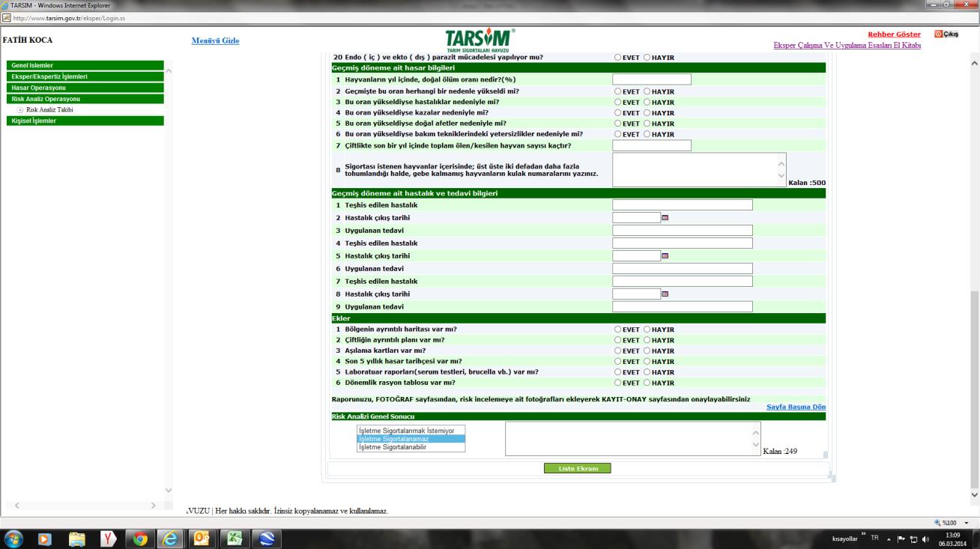Screen dimensions: 980x549
Task: Open calendar picker for row 5 Hastalık çıkış tarihi
Action: pyautogui.click(x=665, y=256)
